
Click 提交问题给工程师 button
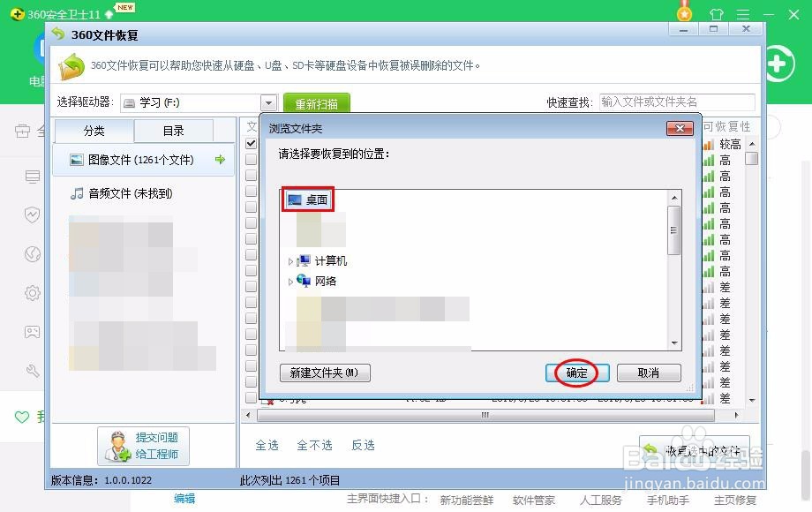point(144,446)
